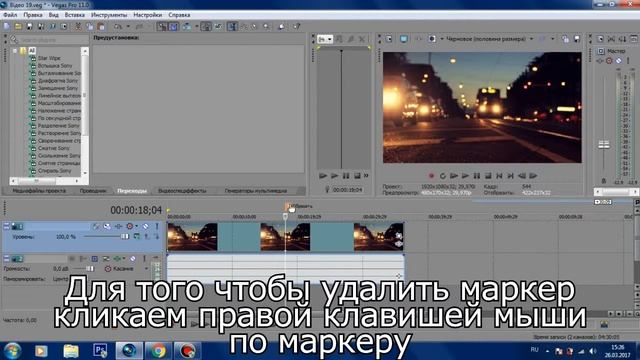Click the red Record button

click(431, 176)
